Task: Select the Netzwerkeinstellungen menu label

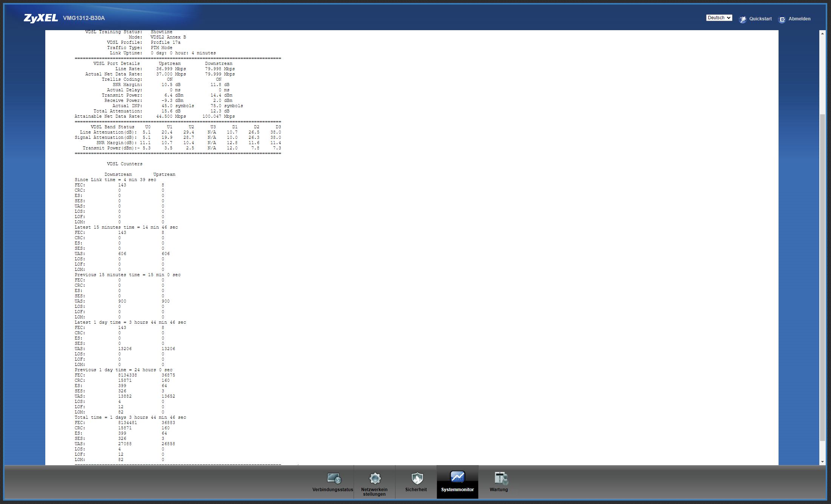Action: point(374,492)
